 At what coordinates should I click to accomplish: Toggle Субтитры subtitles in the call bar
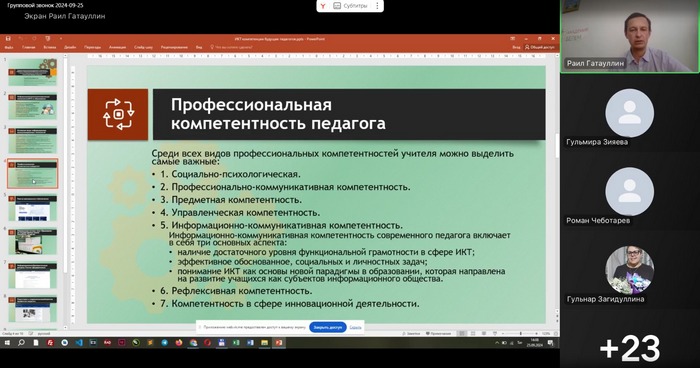(350, 6)
